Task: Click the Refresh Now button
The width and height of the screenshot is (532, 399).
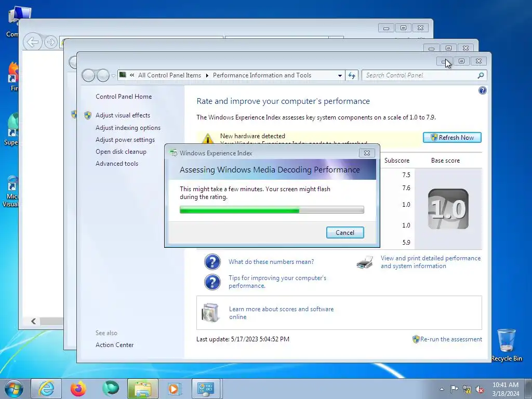Action: [452, 137]
